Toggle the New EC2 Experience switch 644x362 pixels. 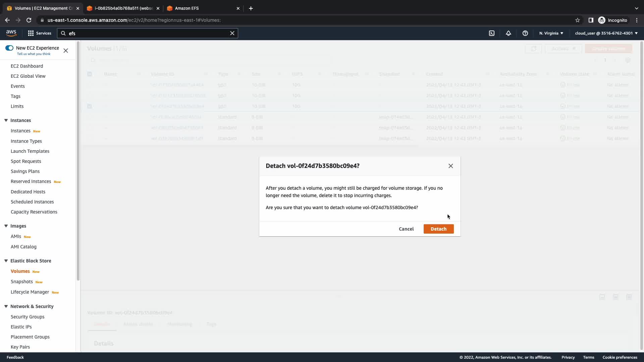9,48
